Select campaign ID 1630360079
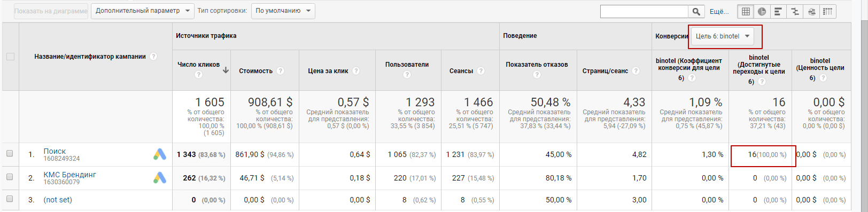Viewport: 868px width, 212px height. 61,182
